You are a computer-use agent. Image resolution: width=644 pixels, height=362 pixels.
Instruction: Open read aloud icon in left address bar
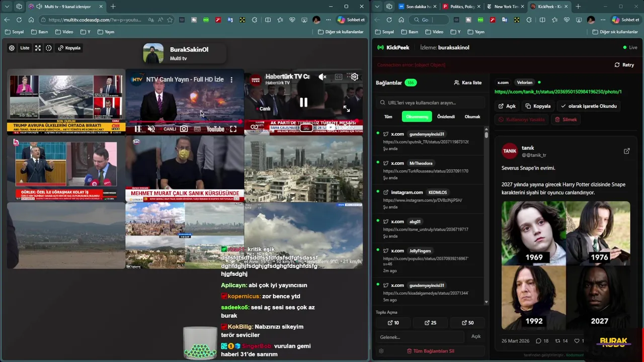[x=160, y=20]
